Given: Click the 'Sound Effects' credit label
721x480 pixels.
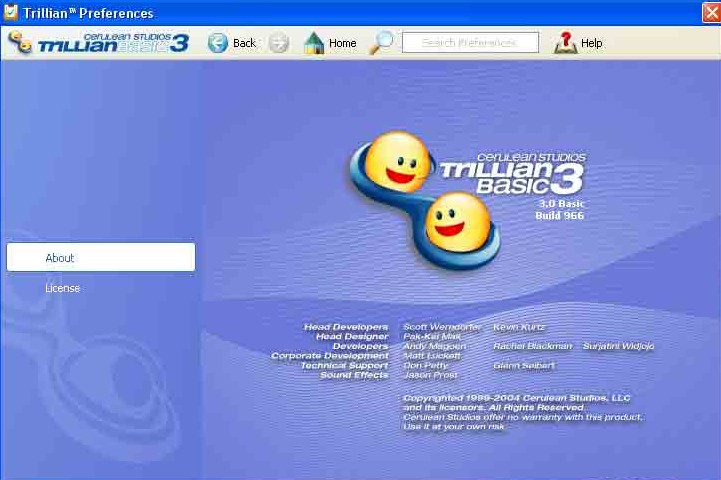Looking at the screenshot, I should tap(354, 375).
